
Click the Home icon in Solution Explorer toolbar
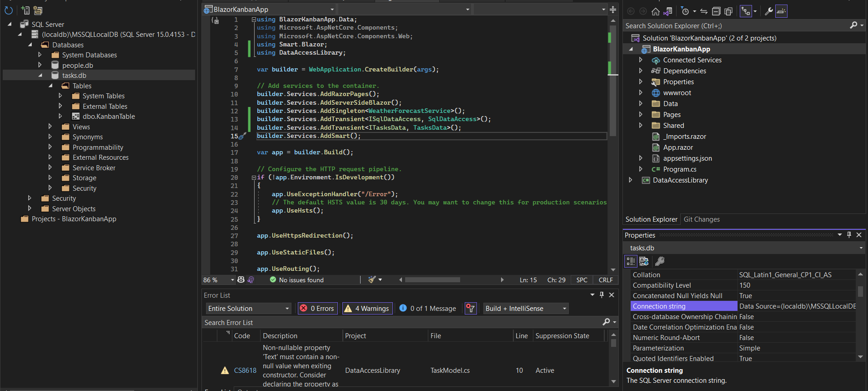click(x=655, y=11)
